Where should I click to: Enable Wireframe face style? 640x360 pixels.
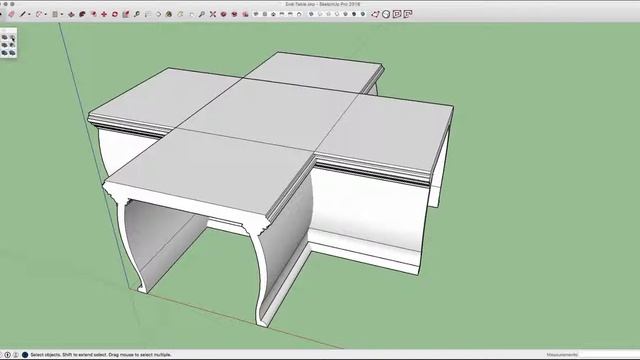point(329,14)
